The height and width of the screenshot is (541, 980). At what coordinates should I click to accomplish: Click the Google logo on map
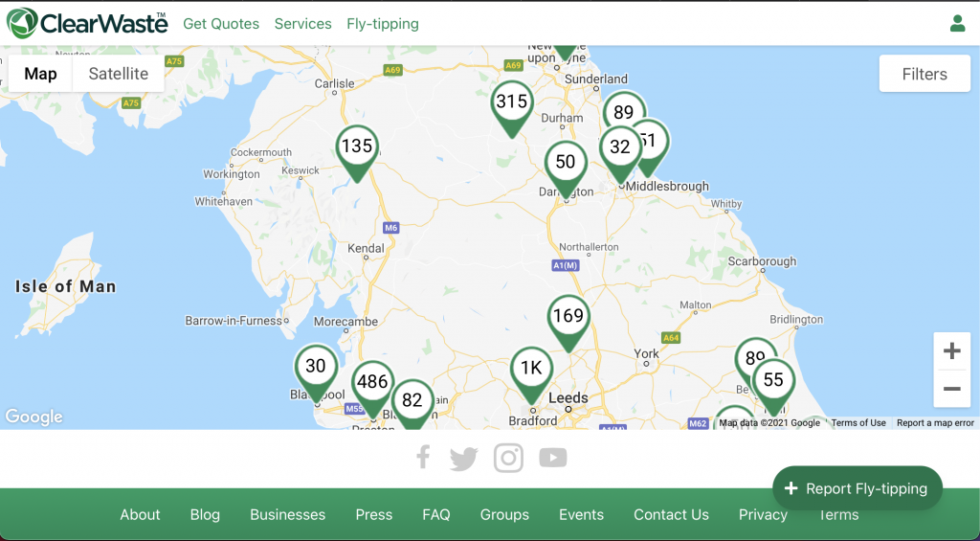[x=33, y=417]
